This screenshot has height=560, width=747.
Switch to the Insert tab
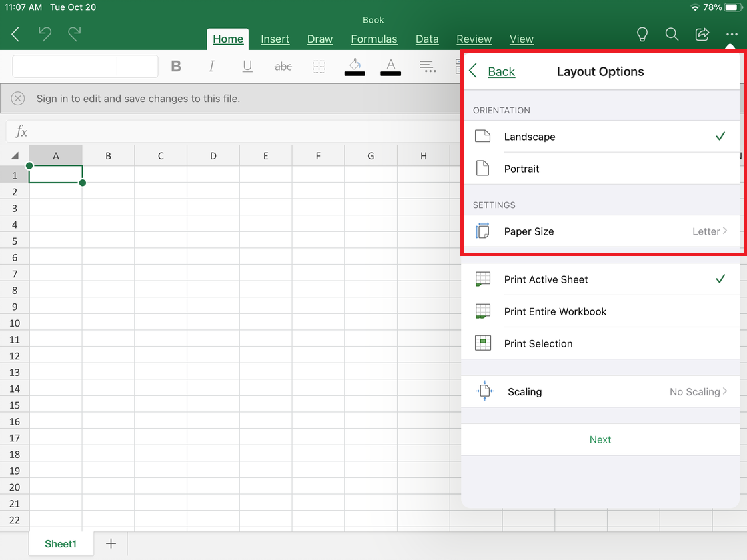click(x=275, y=39)
